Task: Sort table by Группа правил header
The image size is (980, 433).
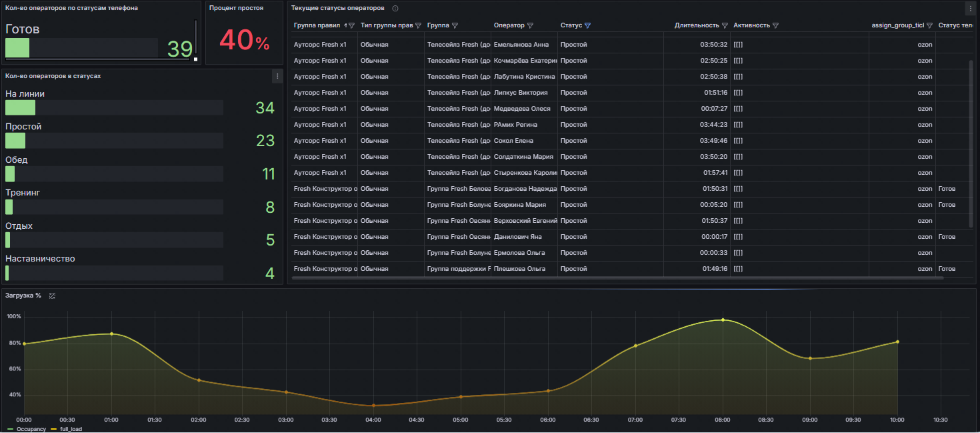Action: 317,25
